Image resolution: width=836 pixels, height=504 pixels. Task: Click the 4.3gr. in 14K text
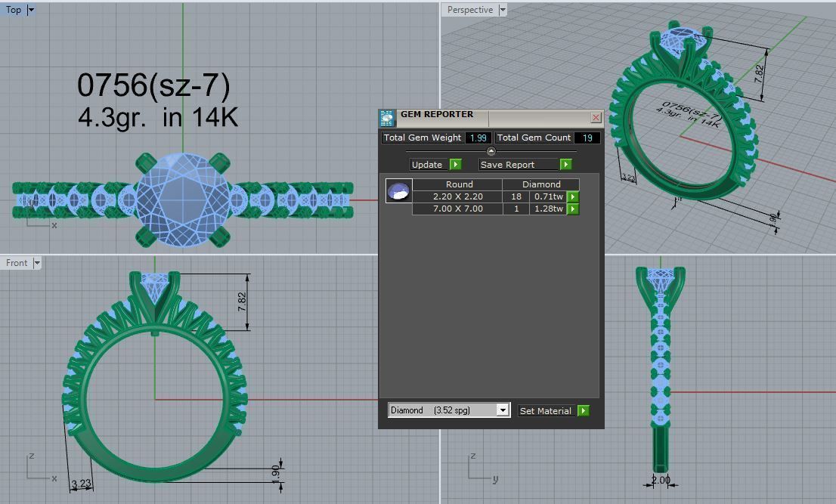pos(158,117)
